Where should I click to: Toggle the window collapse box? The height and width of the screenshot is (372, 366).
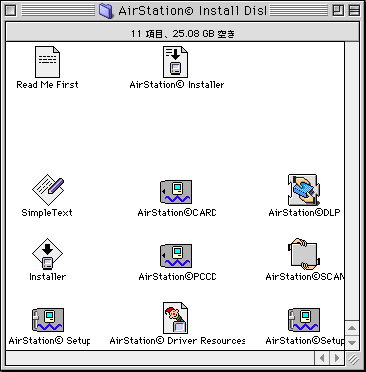354,11
